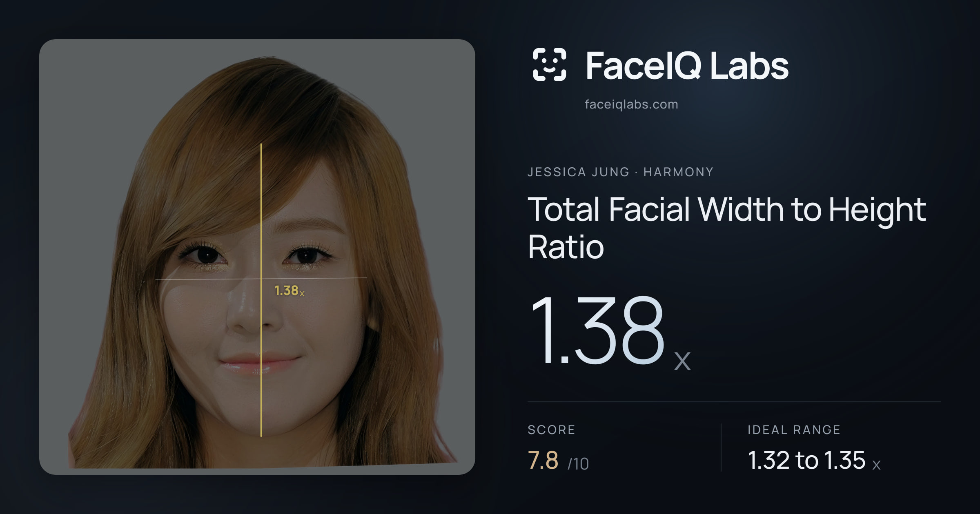Click the 'Total Facial Width to Height Ratio' heading

point(727,228)
